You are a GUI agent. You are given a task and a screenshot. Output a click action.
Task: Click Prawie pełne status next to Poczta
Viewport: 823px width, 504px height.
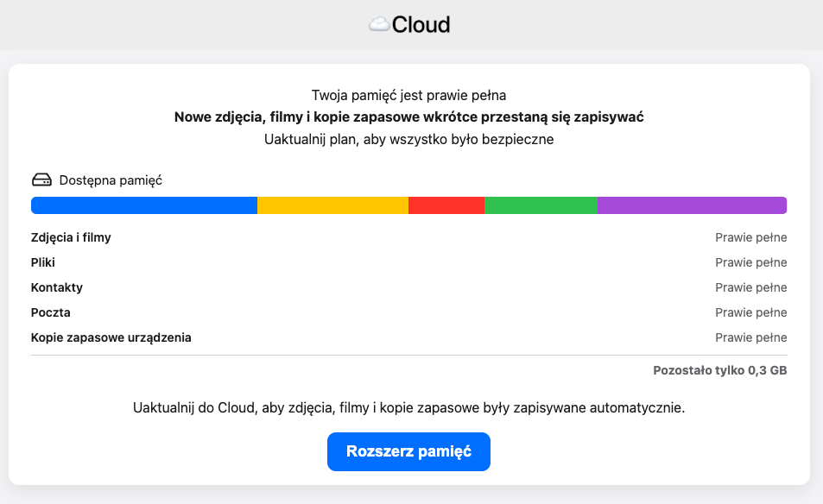tap(750, 312)
